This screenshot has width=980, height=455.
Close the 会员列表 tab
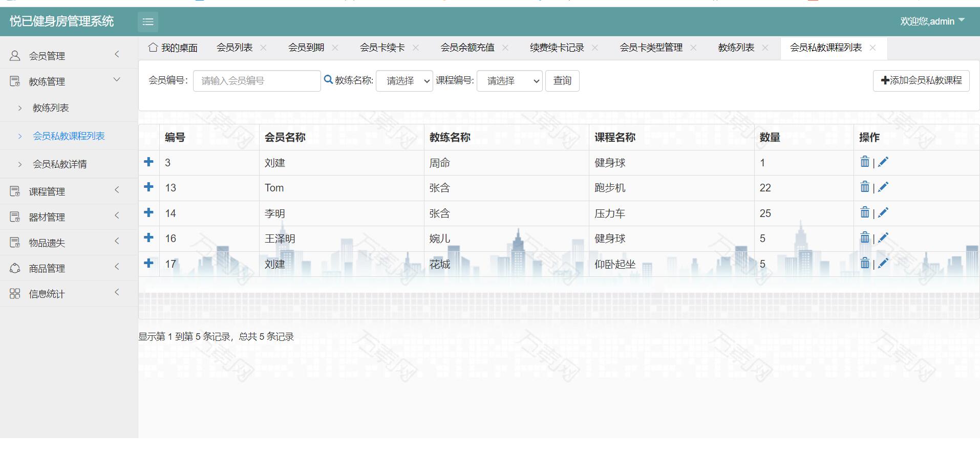[263, 48]
